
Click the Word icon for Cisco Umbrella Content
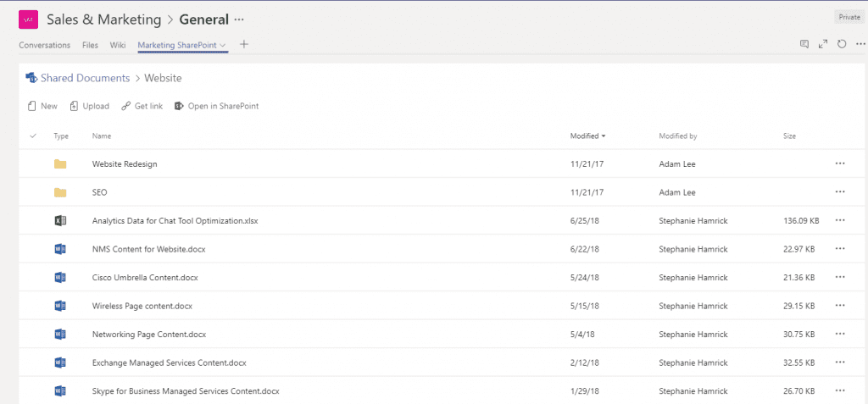point(60,278)
